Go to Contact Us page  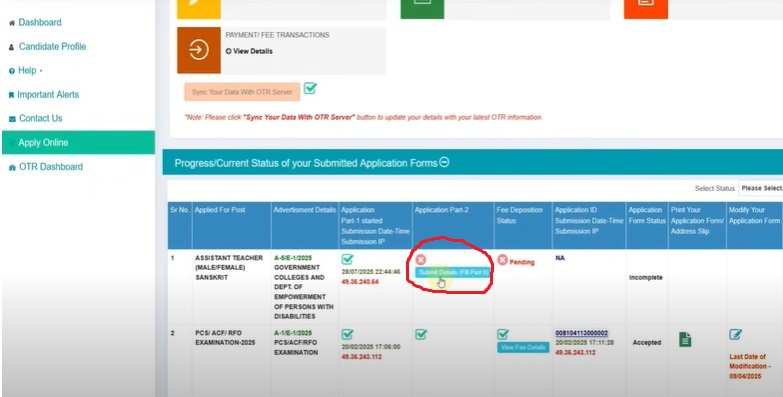pos(40,118)
